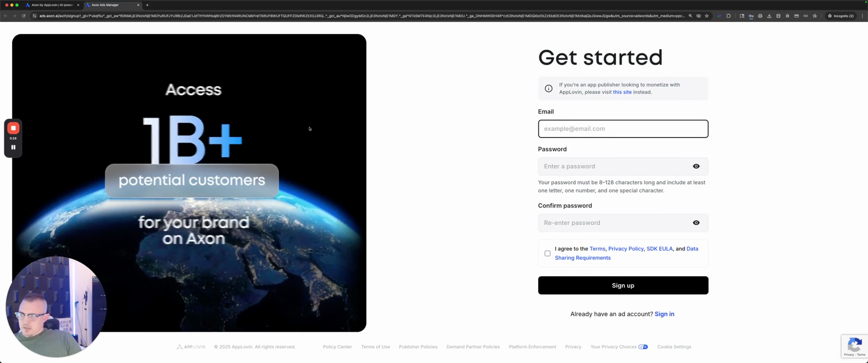This screenshot has width=868, height=363.
Task: Click the page search extension icon
Action: (742, 16)
